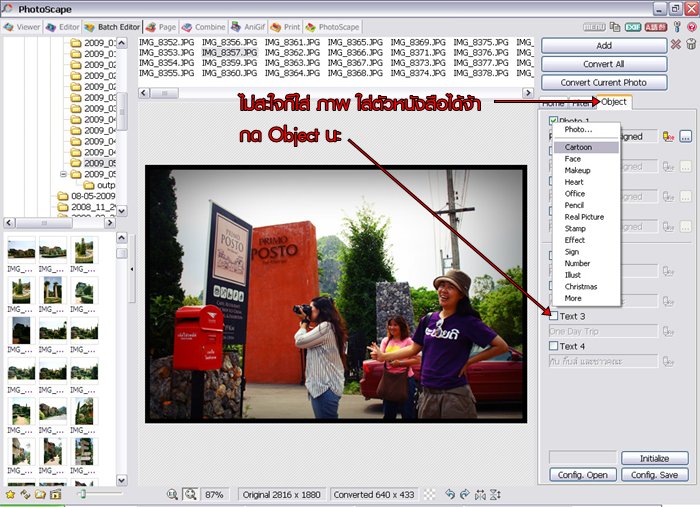Click the flip horizontal icon
The height and width of the screenshot is (507, 700).
[480, 495]
